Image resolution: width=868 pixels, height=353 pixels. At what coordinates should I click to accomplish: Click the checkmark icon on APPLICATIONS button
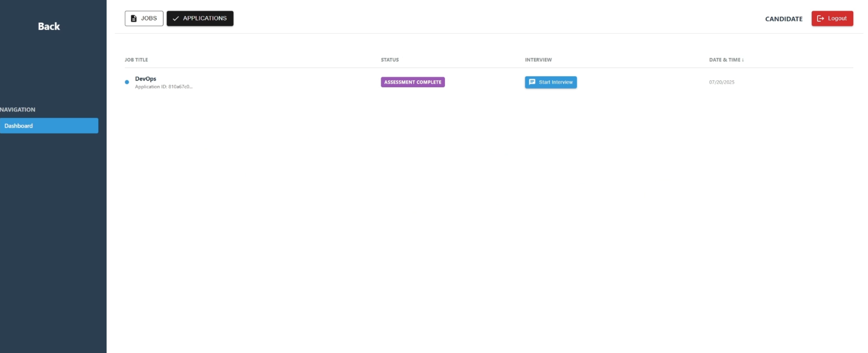pos(175,19)
